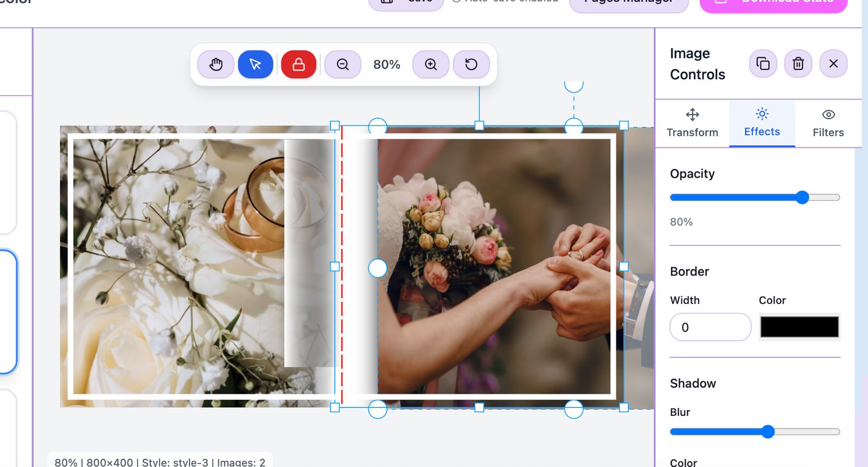Click the circular handle on the image's left edge
This screenshot has width=868, height=467.
pos(378,268)
